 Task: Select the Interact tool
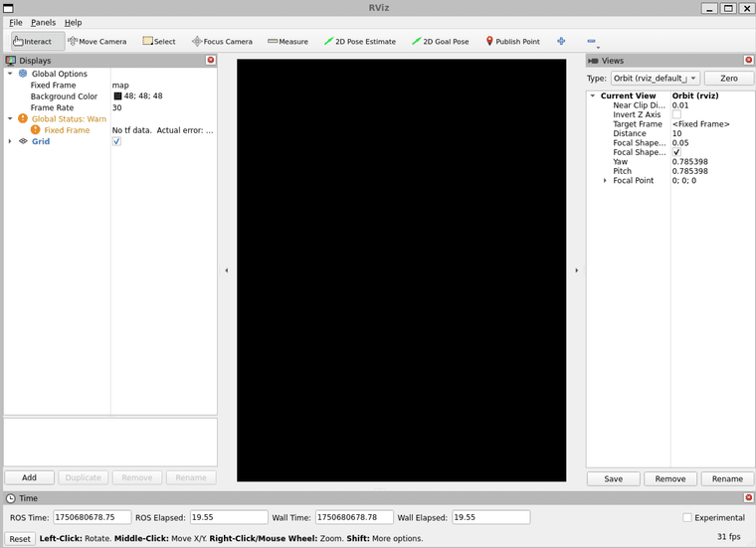38,42
